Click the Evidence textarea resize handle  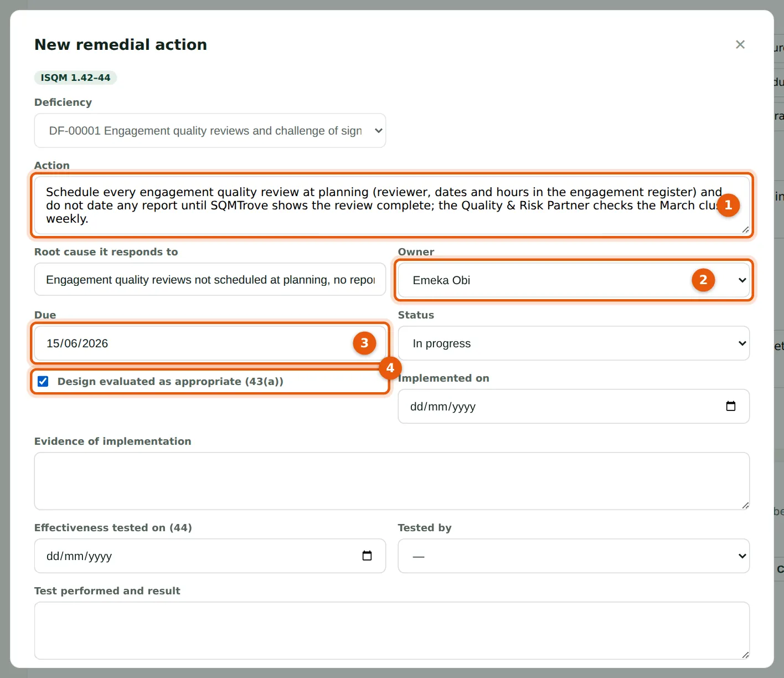pos(745,505)
